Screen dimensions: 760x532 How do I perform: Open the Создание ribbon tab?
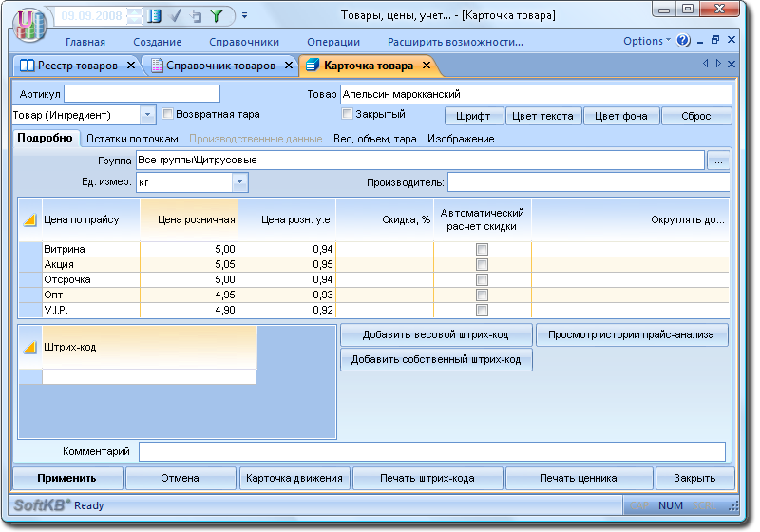click(157, 42)
